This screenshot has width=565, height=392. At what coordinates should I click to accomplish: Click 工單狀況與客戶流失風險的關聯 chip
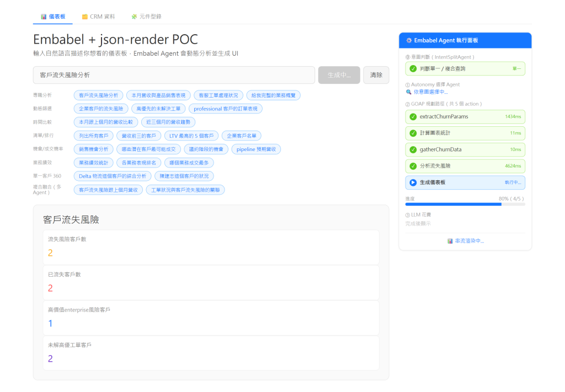[x=185, y=190]
